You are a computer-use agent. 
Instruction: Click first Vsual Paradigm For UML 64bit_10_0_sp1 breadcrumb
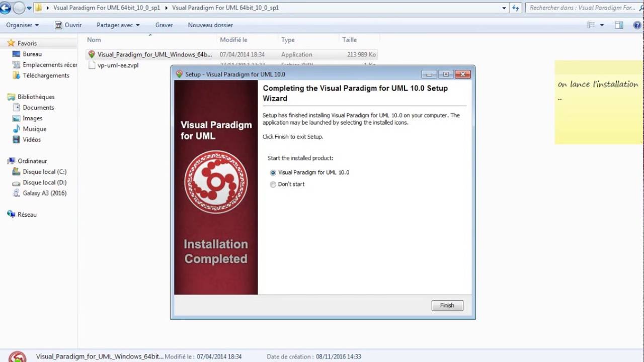pyautogui.click(x=107, y=8)
